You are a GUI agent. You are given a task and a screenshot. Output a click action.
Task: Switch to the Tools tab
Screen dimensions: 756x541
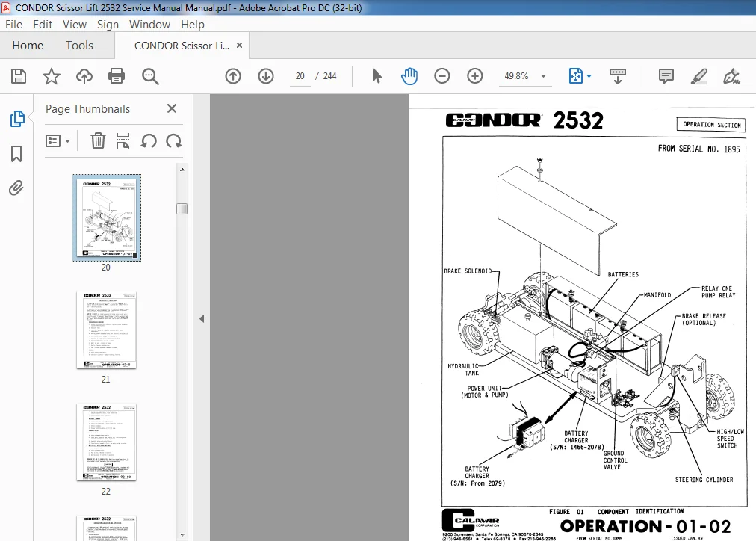pos(79,46)
